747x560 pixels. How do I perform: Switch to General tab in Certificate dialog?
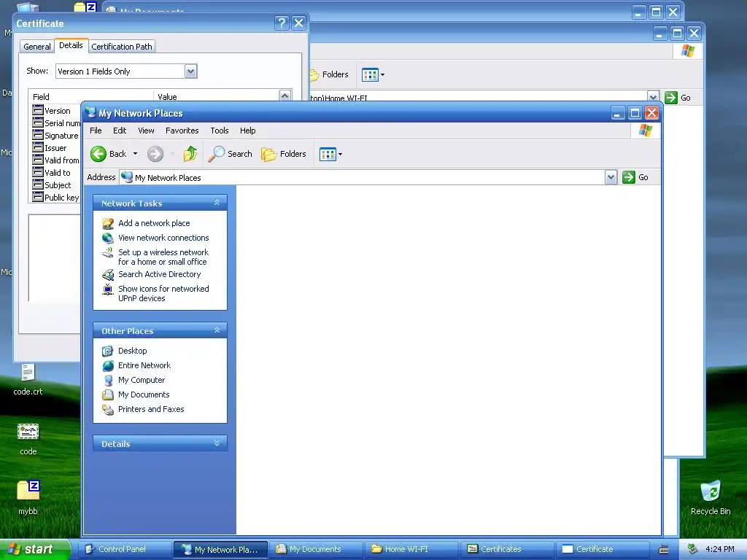click(36, 47)
